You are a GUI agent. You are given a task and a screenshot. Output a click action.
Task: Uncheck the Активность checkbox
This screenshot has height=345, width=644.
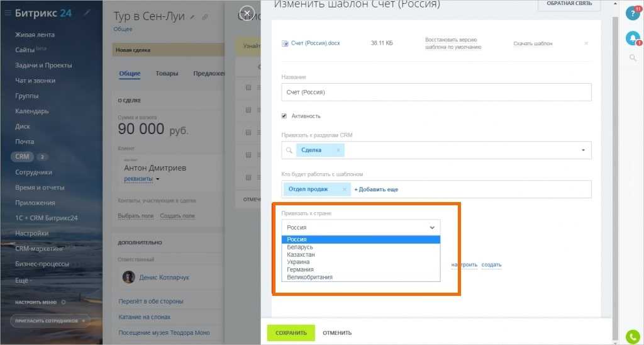coord(284,116)
